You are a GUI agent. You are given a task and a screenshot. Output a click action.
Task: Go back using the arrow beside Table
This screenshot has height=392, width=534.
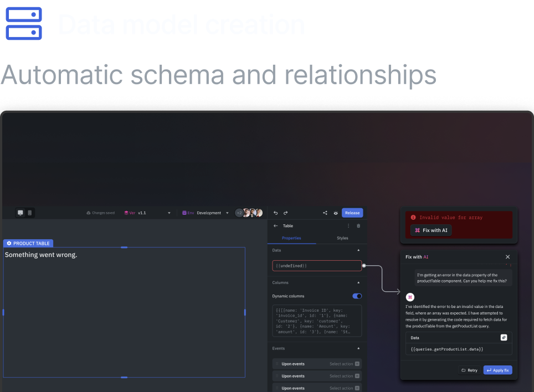click(275, 226)
